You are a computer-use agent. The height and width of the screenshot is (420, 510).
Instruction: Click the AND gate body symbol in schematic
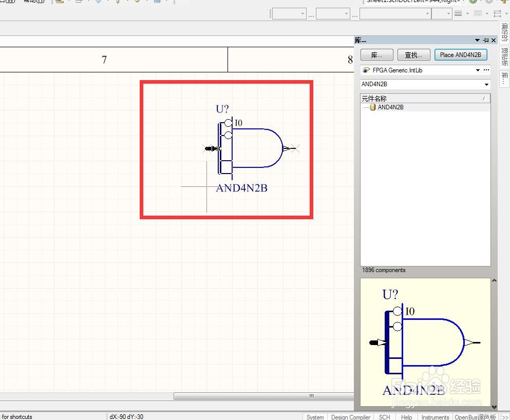pyautogui.click(x=257, y=148)
